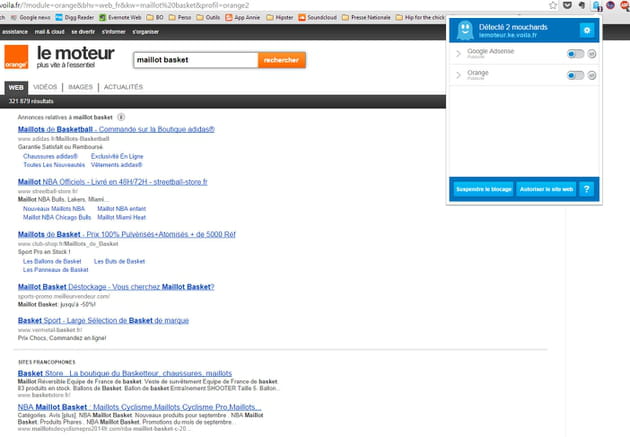Open Soundcloud bookmark
Screen dimensions: 630x437
pos(317,18)
